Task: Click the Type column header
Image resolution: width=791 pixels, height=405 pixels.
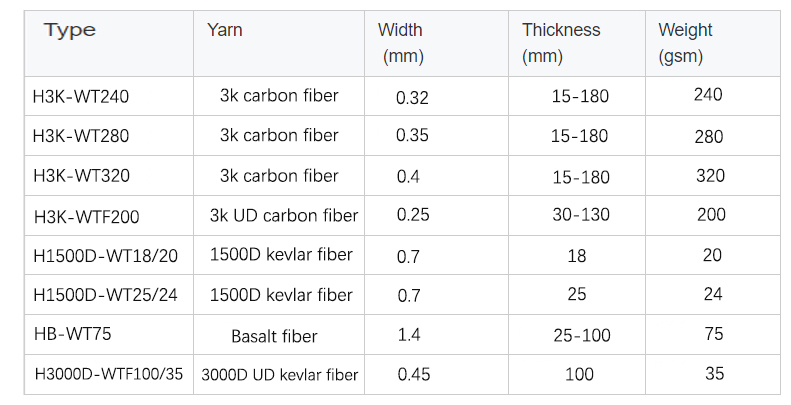Action: 70,30
